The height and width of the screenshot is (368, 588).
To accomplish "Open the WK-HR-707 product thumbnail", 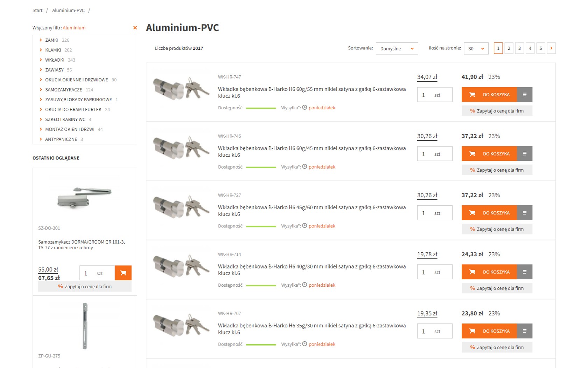I will (181, 325).
